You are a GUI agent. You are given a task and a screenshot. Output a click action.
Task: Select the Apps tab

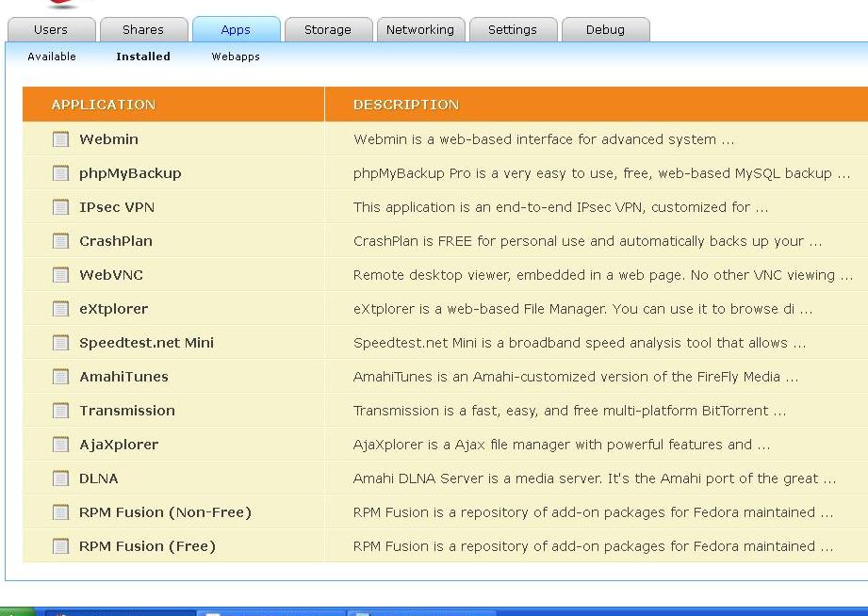click(236, 29)
